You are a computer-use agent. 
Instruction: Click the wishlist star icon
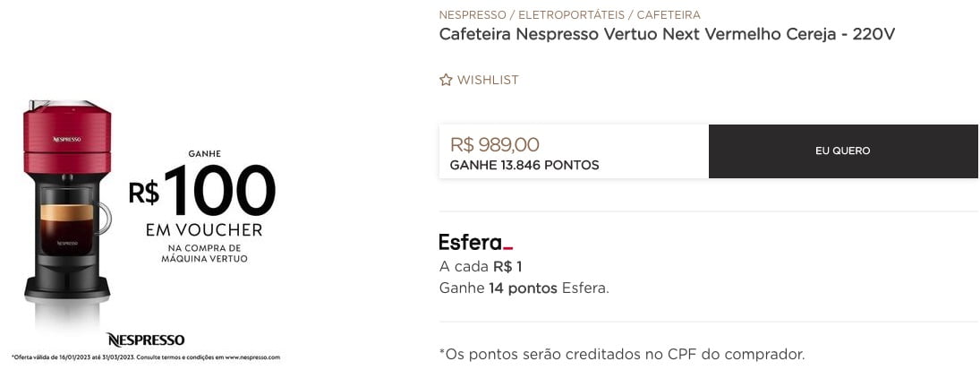(446, 80)
